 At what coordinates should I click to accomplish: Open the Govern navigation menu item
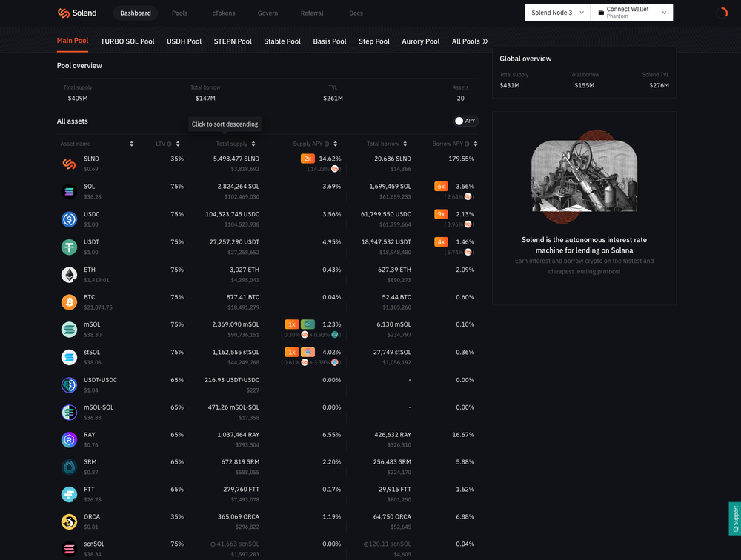point(268,13)
